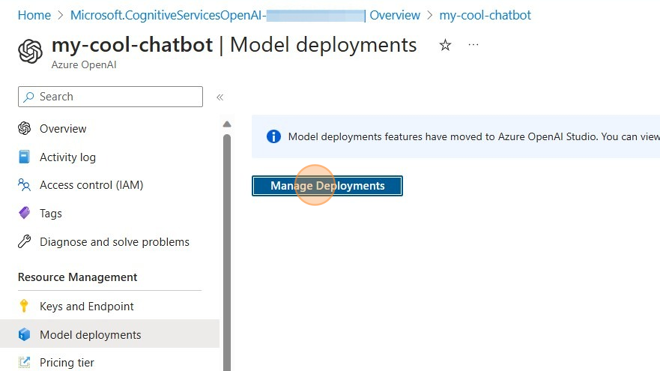The height and width of the screenshot is (371, 660).
Task: Click sidebar scrollbar up arrow
Action: pyautogui.click(x=227, y=124)
